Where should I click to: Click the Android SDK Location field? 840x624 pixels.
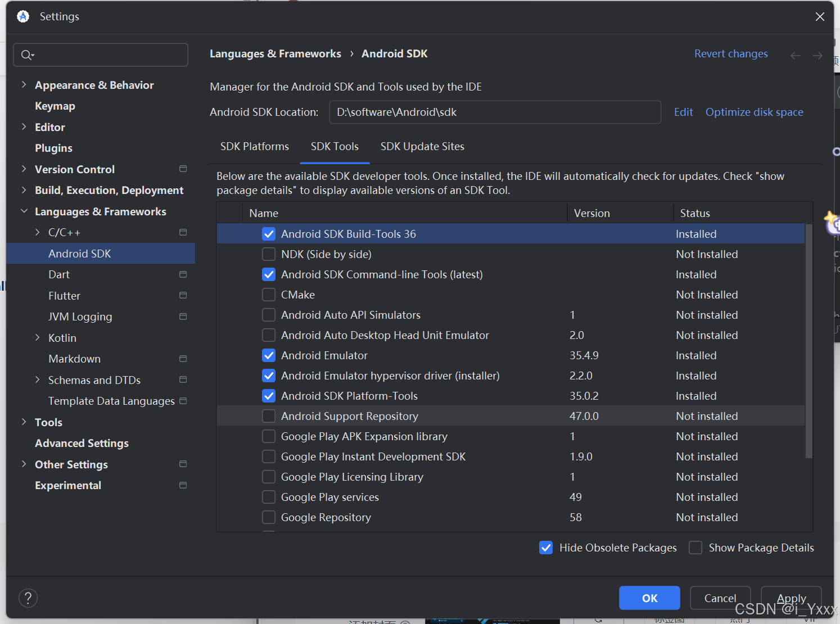pyautogui.click(x=495, y=112)
